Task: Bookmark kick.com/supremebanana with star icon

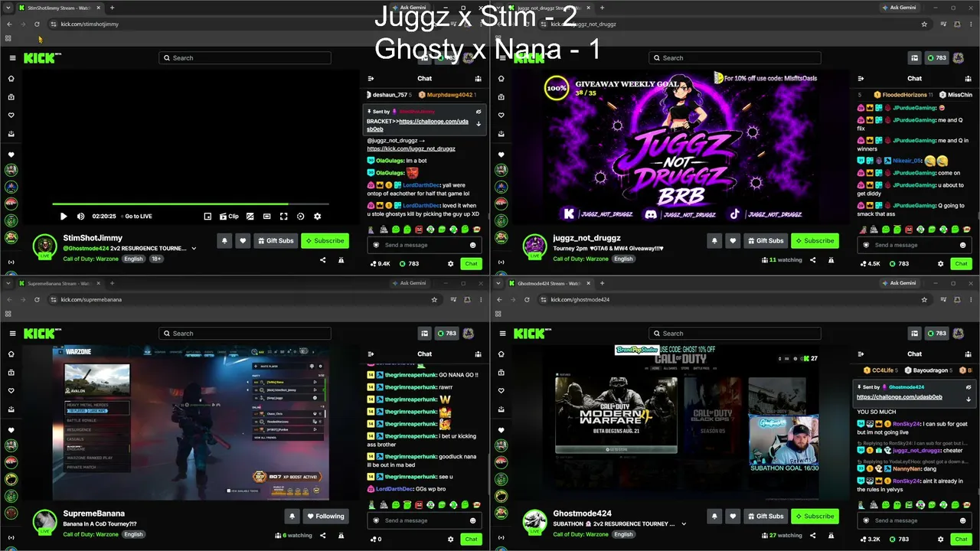Action: pos(434,299)
